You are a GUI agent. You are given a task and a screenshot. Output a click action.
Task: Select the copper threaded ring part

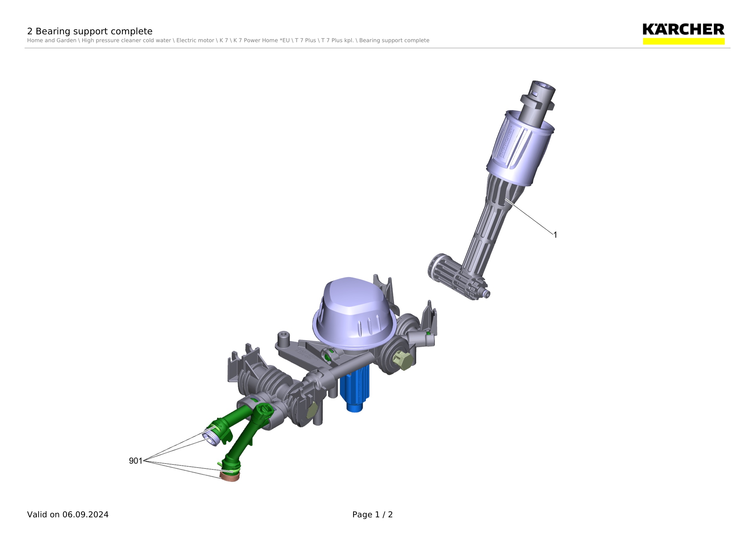pyautogui.click(x=230, y=476)
